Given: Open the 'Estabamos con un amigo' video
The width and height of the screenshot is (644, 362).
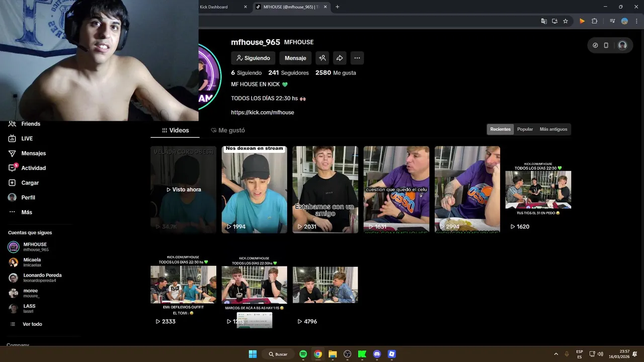Looking at the screenshot, I should pyautogui.click(x=325, y=190).
